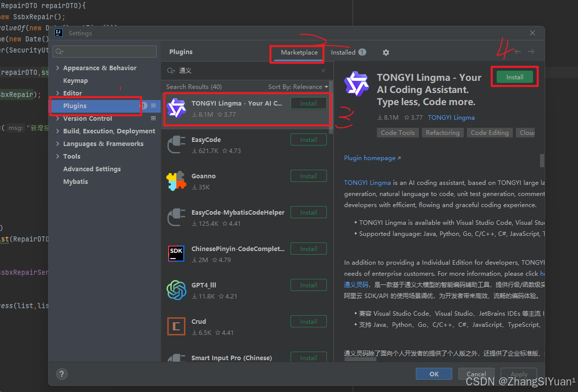
Task: Select the Crud plugin icon
Action: (x=176, y=326)
